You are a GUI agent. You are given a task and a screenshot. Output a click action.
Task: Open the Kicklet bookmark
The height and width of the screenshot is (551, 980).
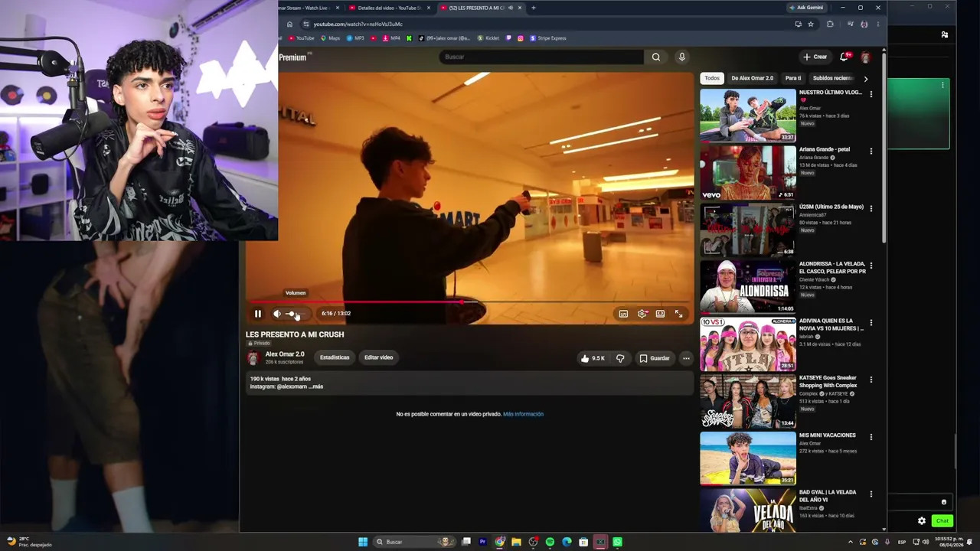[488, 38]
